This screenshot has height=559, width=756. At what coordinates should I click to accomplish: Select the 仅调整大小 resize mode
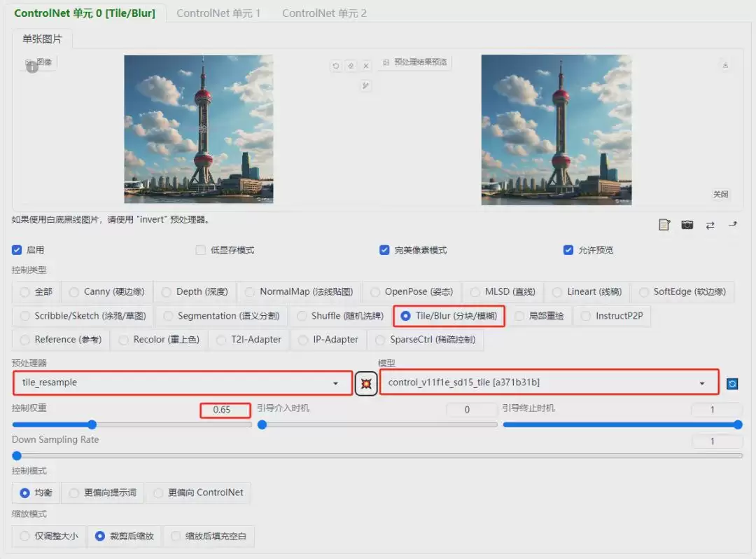click(x=49, y=537)
